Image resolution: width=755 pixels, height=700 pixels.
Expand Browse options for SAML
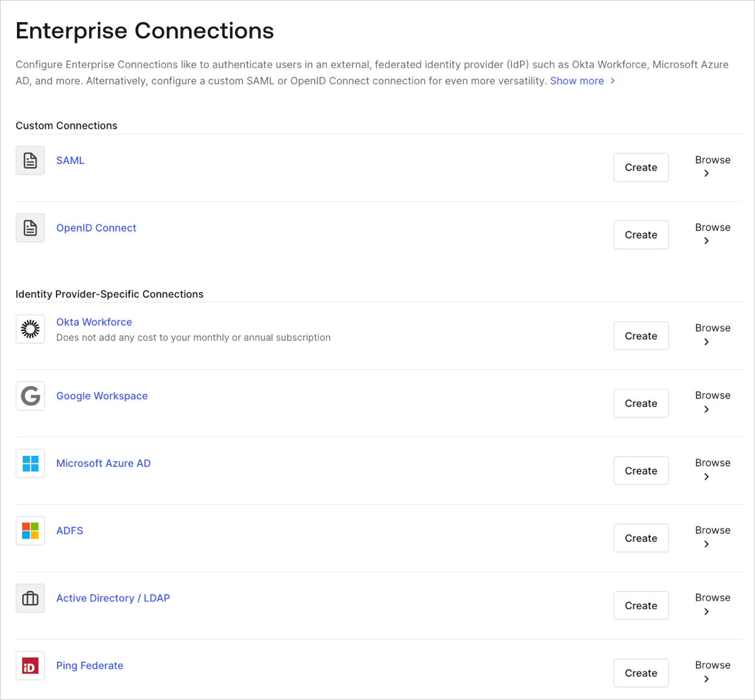coord(712,166)
